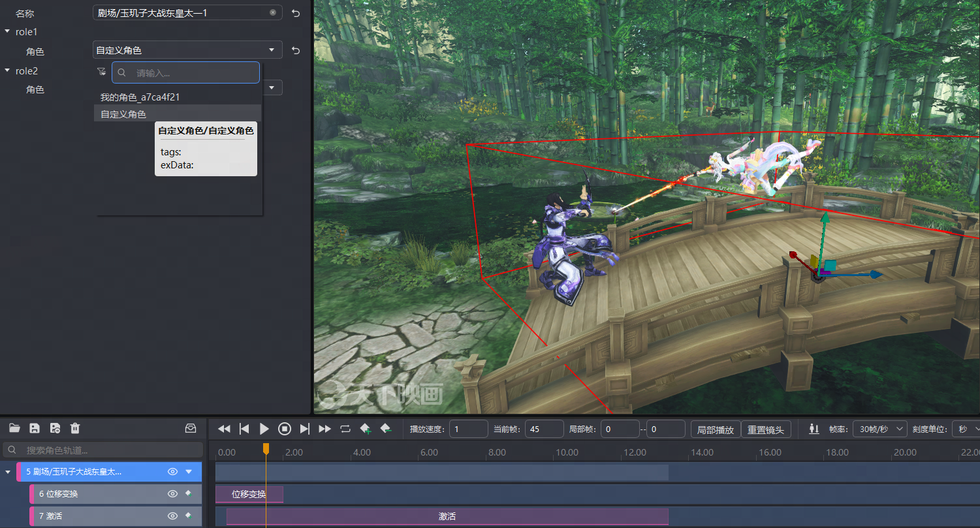Click the rewind double-arrow button
This screenshot has height=528, width=980.
pyautogui.click(x=224, y=429)
